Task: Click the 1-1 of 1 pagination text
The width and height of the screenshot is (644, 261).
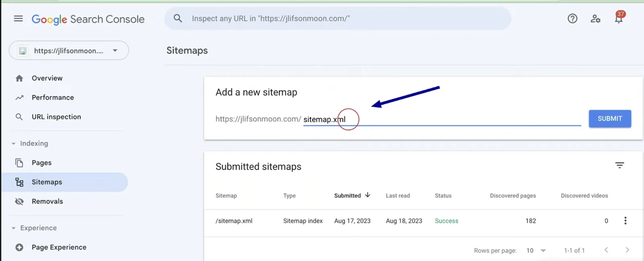Action: [x=574, y=251]
